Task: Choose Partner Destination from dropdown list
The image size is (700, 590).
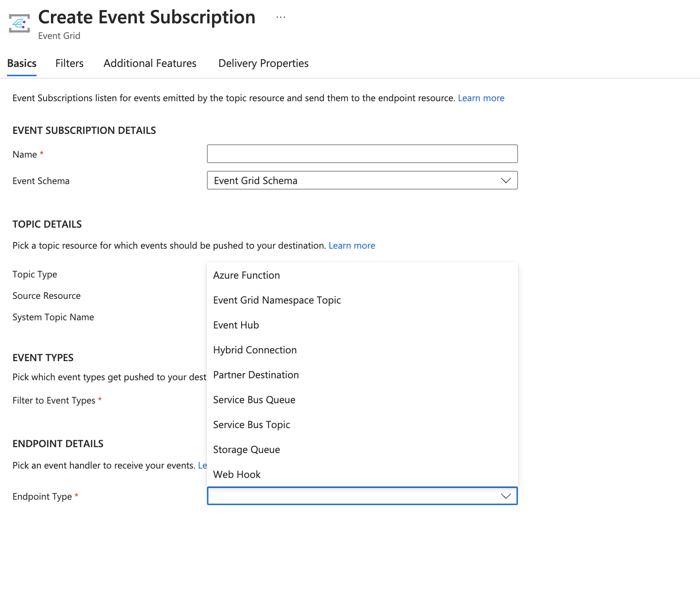Action: tap(256, 375)
